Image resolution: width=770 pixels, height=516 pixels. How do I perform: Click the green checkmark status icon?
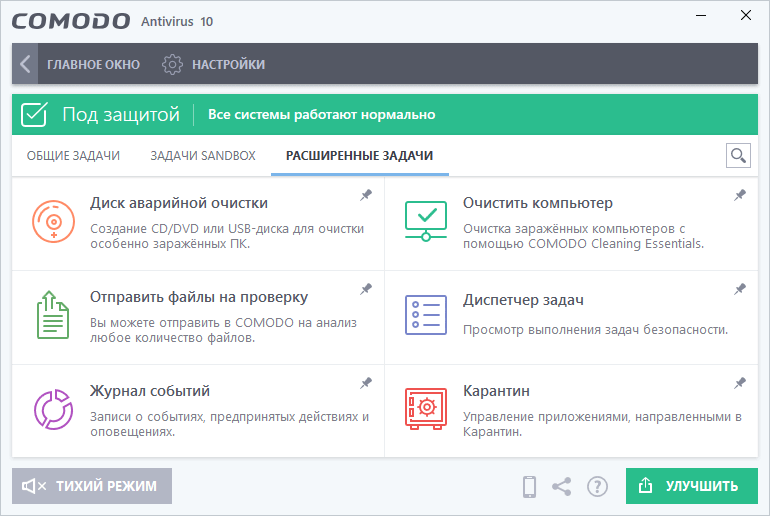tap(34, 114)
